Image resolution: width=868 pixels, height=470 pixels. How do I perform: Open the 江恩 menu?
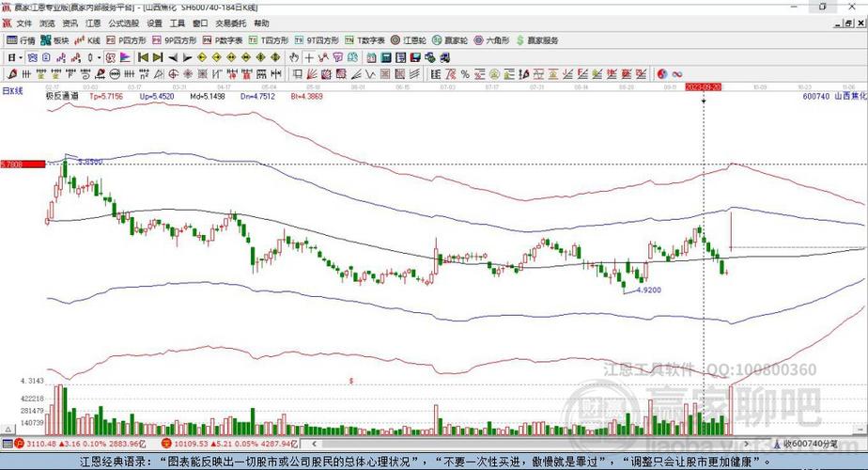(93, 23)
